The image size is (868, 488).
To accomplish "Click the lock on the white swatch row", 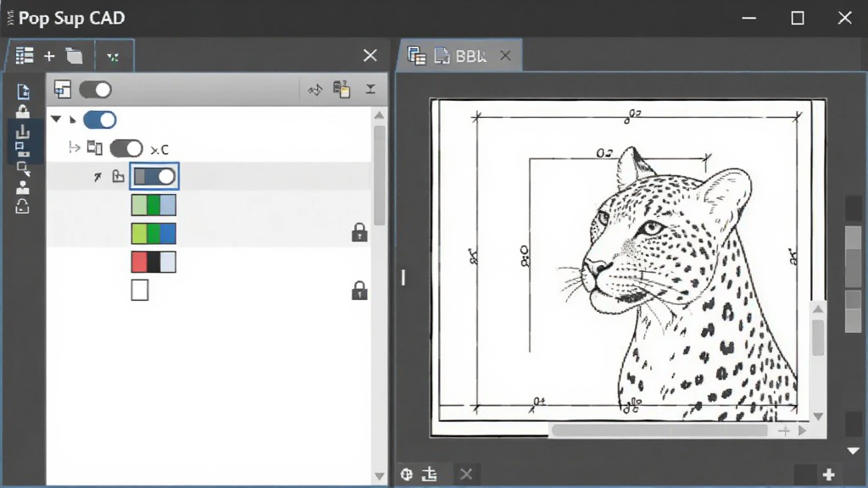I will (x=359, y=290).
